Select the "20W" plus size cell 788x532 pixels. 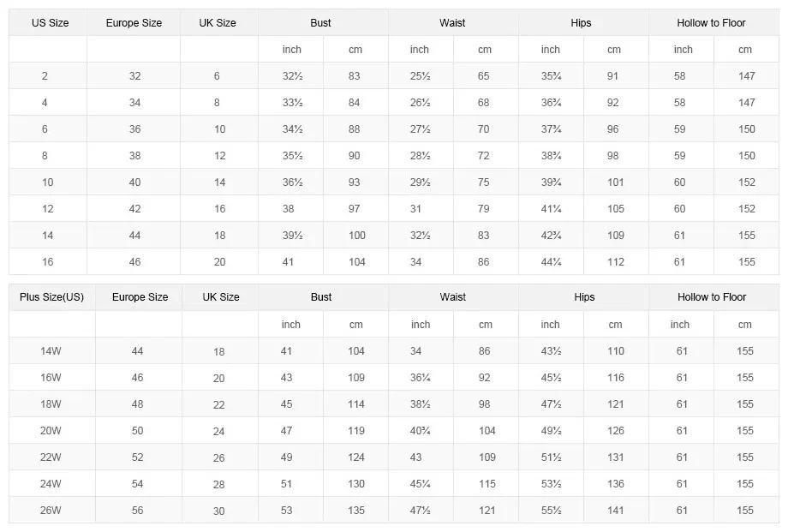pyautogui.click(x=51, y=431)
